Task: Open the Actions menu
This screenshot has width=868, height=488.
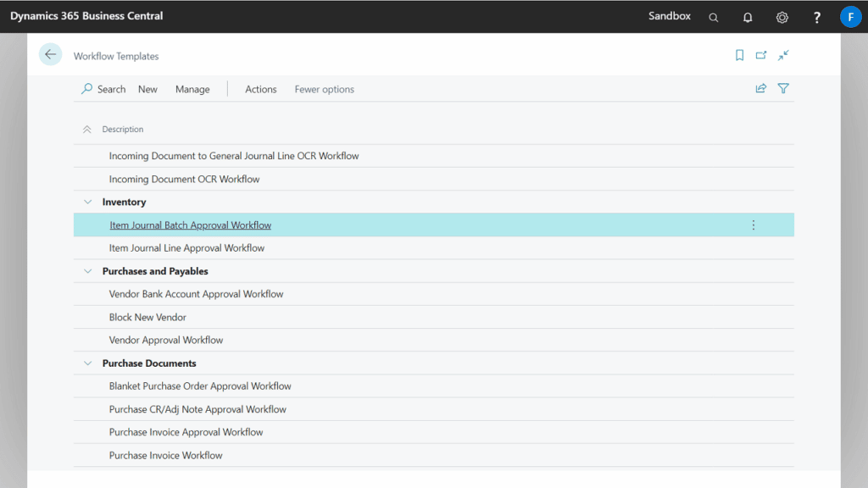Action: [260, 89]
